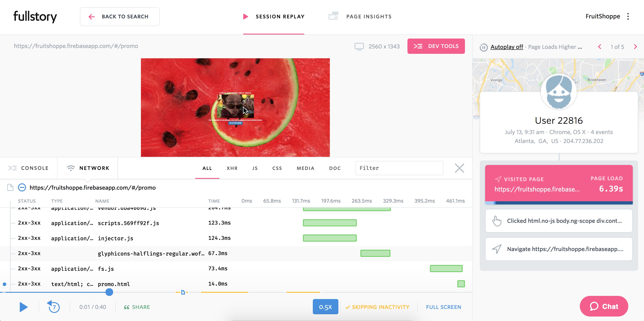Viewport: 644px width, 321px height.
Task: Click the page document icon beside promo URL
Action: tap(10, 187)
